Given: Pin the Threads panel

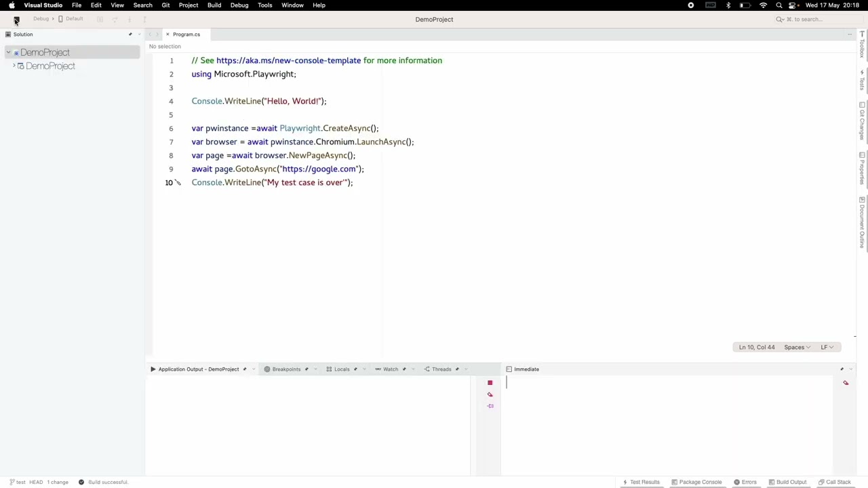Looking at the screenshot, I should point(457,369).
